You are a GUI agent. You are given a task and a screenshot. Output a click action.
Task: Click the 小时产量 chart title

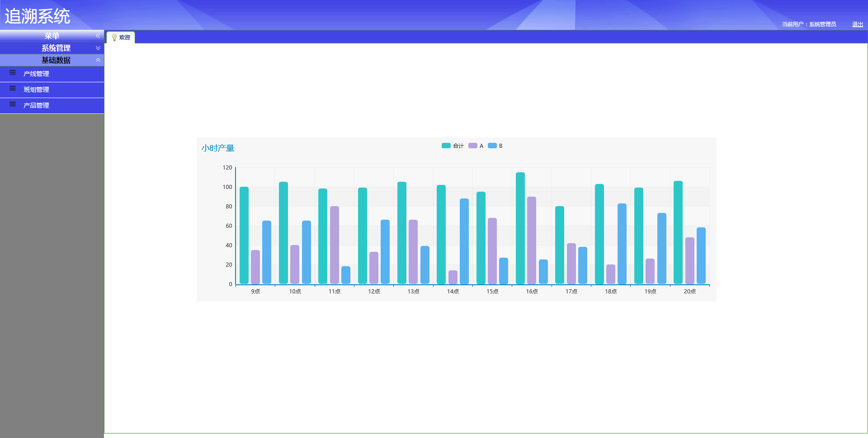pyautogui.click(x=218, y=148)
